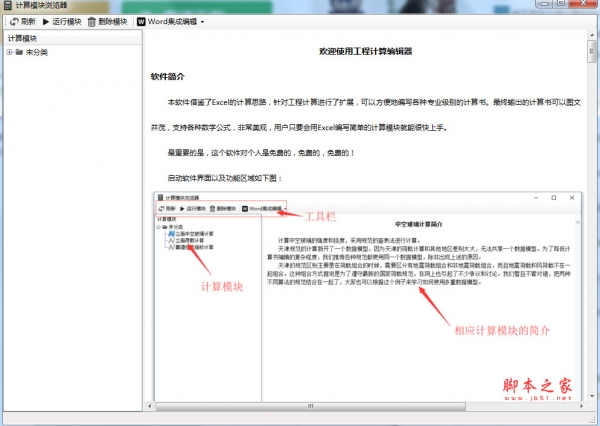Expand the 未分类 tree node
Screen dimensions: 600x426
(8, 52)
